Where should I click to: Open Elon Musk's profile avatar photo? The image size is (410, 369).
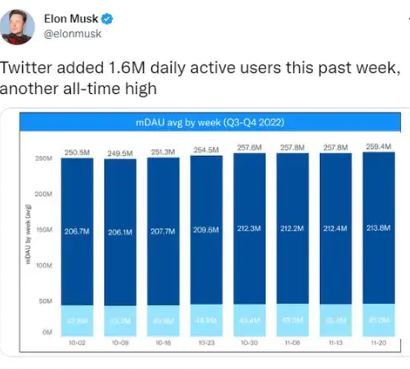pos(17,27)
